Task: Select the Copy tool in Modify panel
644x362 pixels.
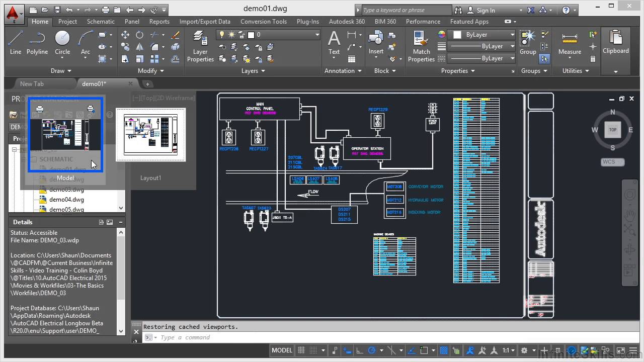Action: (125, 47)
